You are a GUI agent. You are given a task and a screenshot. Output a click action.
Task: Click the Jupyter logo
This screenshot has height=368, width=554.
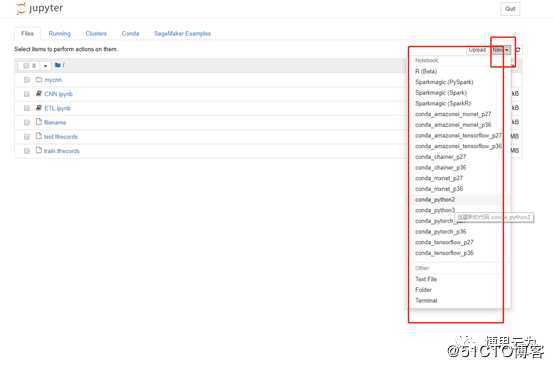pos(40,8)
